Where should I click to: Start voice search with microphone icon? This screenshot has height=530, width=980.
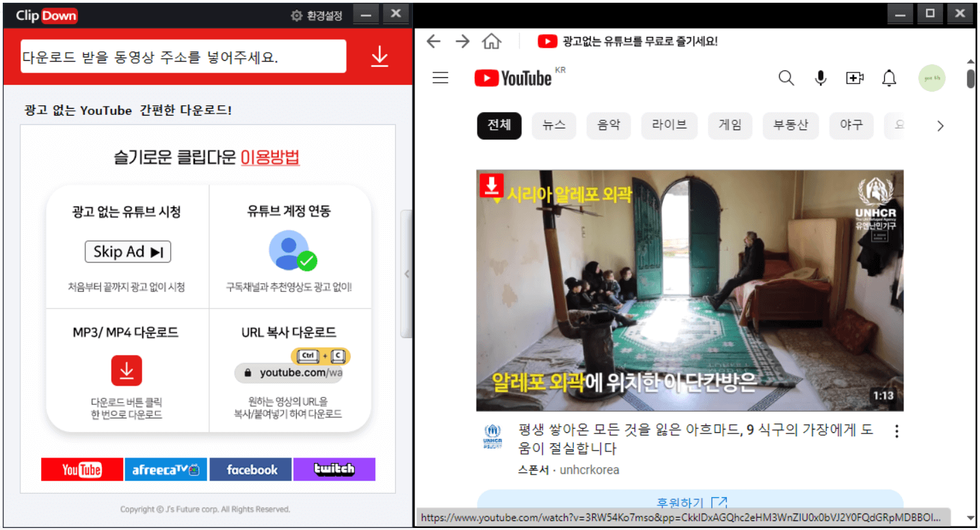click(x=821, y=78)
